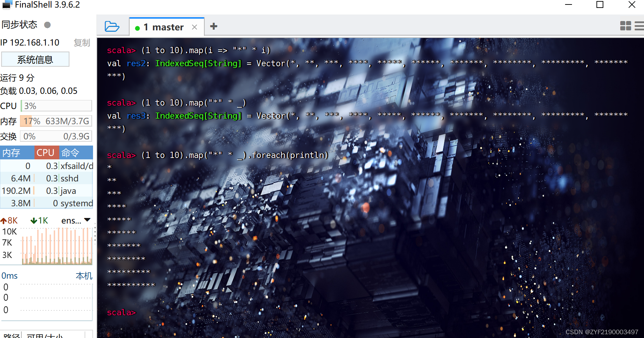This screenshot has height=338, width=644.
Task: Select the '1 master' tab
Action: 163,27
